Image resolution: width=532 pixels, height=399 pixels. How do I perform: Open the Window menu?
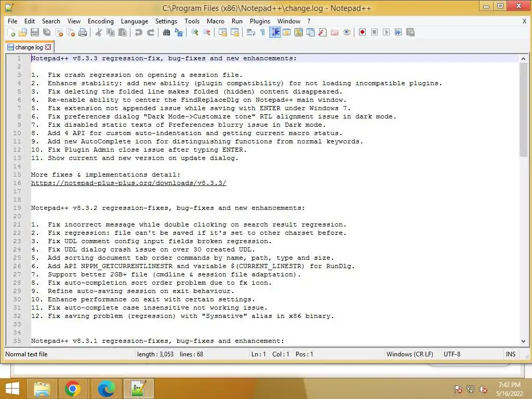click(289, 21)
